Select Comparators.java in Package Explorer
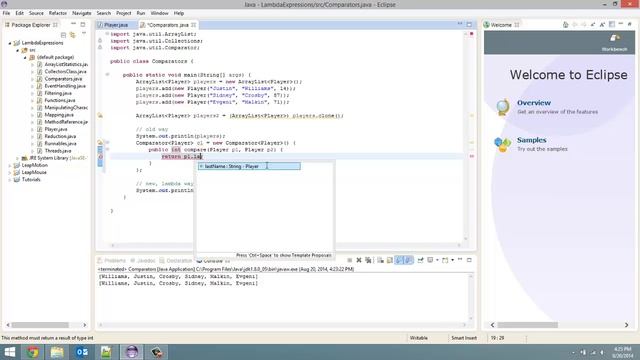640x360 pixels. [x=63, y=79]
